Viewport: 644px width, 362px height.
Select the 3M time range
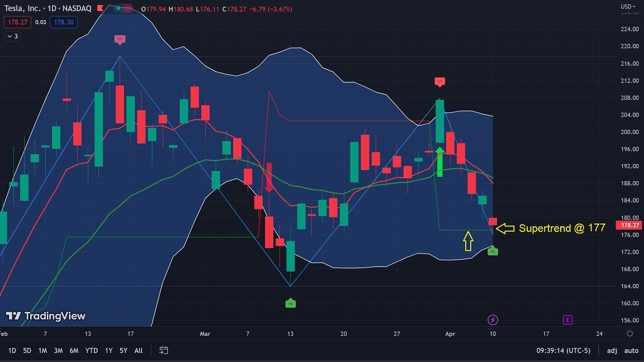click(x=58, y=350)
